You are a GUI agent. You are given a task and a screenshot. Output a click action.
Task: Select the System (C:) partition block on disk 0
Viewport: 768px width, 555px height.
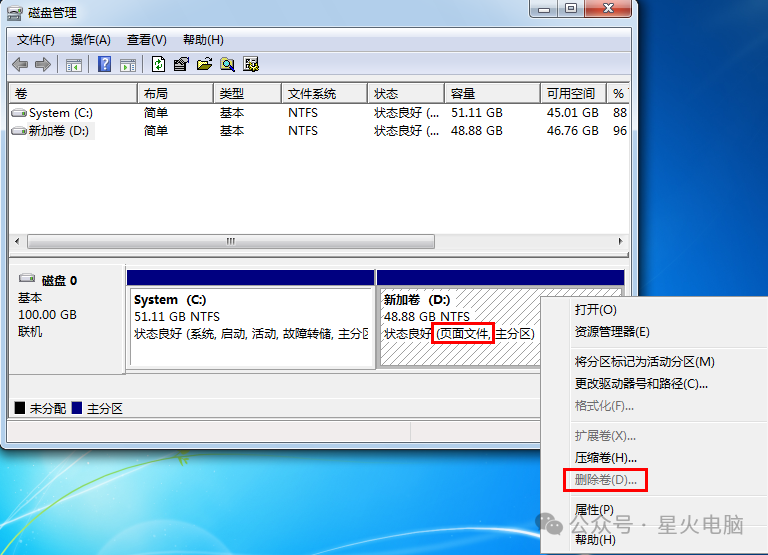pos(250,326)
